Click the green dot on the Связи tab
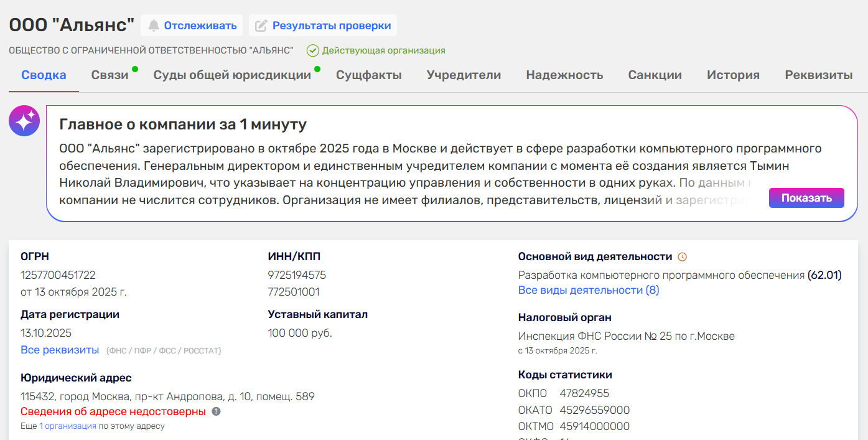Screen dimensions: 868x440 pyautogui.click(x=135, y=69)
